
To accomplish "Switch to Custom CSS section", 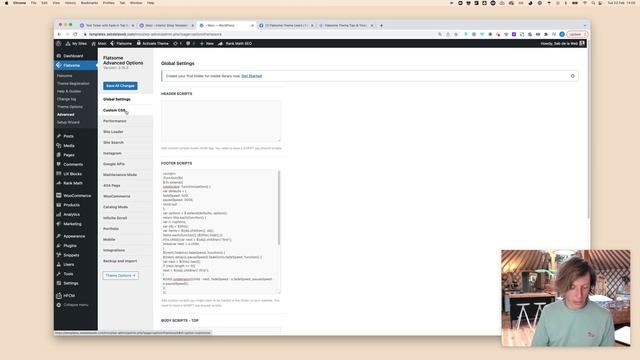I will tap(125, 110).
